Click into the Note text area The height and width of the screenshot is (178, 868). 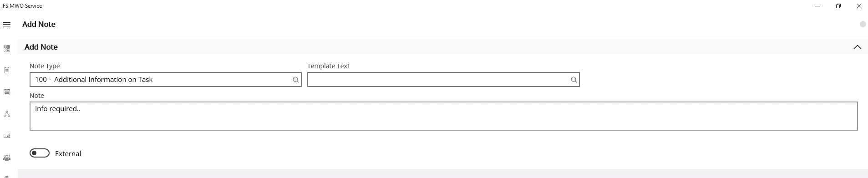tap(444, 116)
